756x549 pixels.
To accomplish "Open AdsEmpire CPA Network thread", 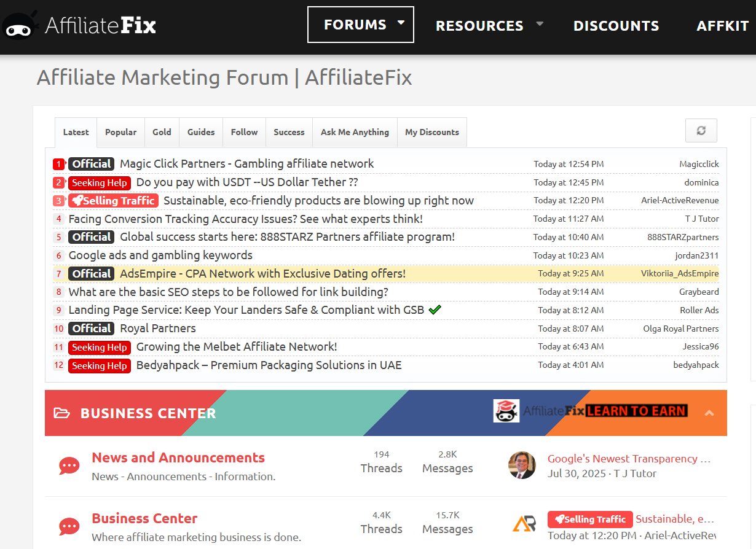I will (262, 274).
